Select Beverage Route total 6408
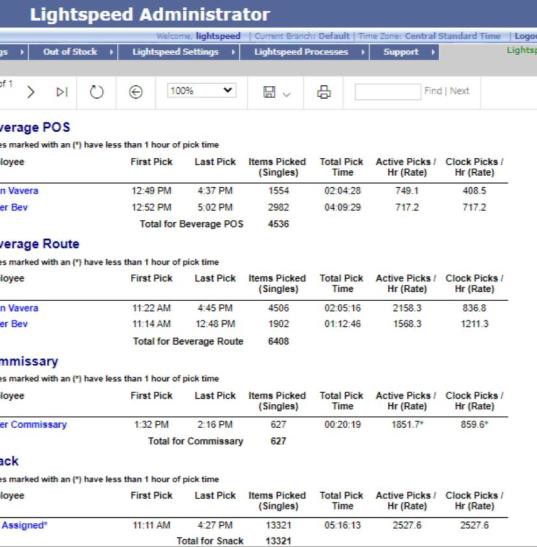The height and width of the screenshot is (547, 537). tap(278, 341)
